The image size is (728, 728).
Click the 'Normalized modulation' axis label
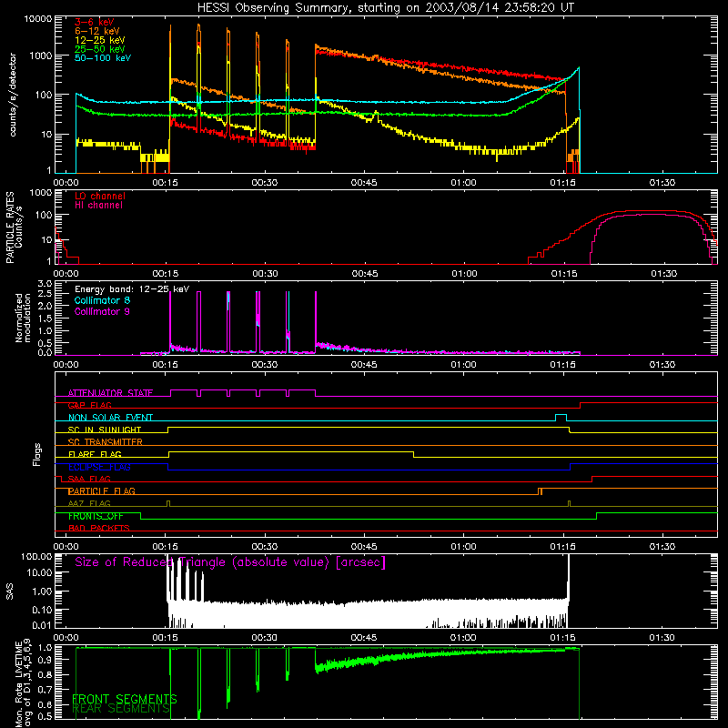(23, 318)
